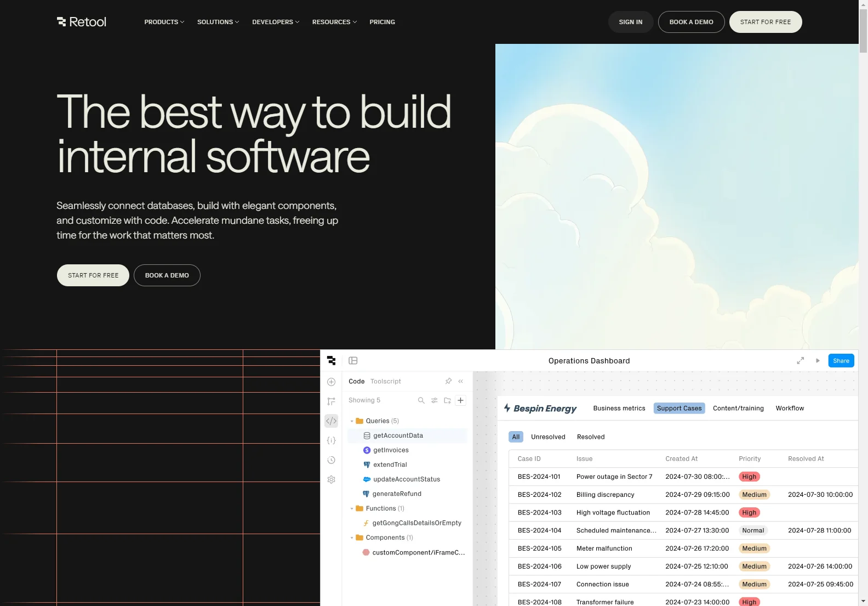Viewport: 868px width, 606px height.
Task: Open the add component plus-circle icon
Action: point(331,382)
